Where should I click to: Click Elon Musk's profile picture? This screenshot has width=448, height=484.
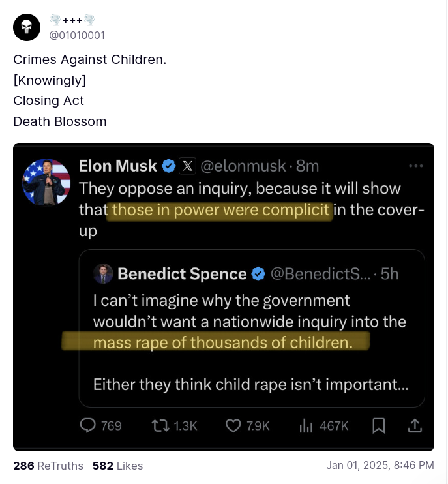tap(46, 182)
